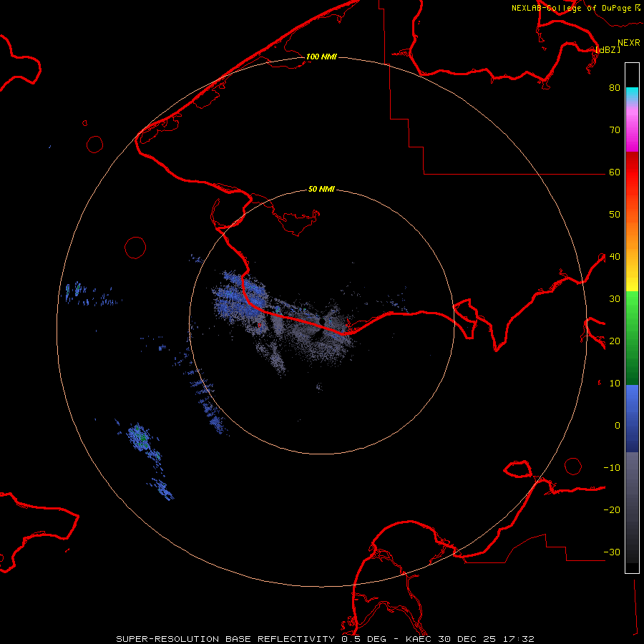The width and height of the screenshot is (644, 644).
Task: Click the 50 NMI range ring label
Action: [x=321, y=190]
